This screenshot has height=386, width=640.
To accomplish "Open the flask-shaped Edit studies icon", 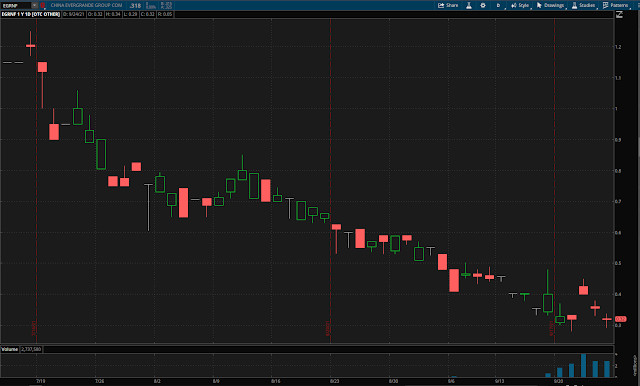I will click(469, 5).
